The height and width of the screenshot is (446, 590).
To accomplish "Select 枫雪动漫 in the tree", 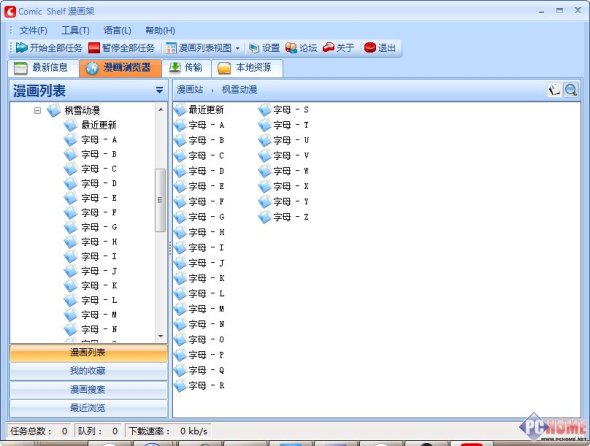I will click(82, 110).
